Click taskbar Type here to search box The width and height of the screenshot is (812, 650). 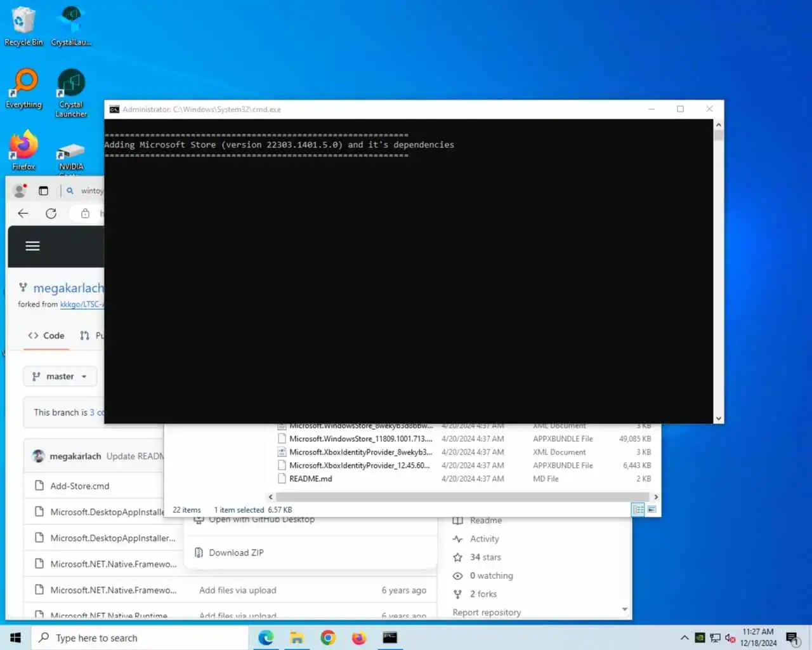(140, 637)
